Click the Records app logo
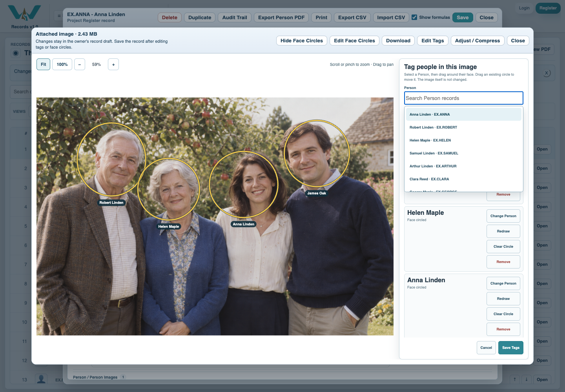The width and height of the screenshot is (565, 392). [24, 14]
